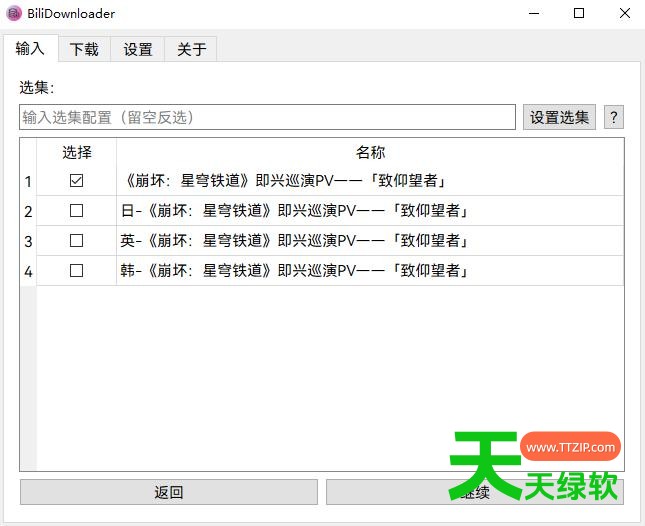Switch to the 输入 tab

[30, 49]
